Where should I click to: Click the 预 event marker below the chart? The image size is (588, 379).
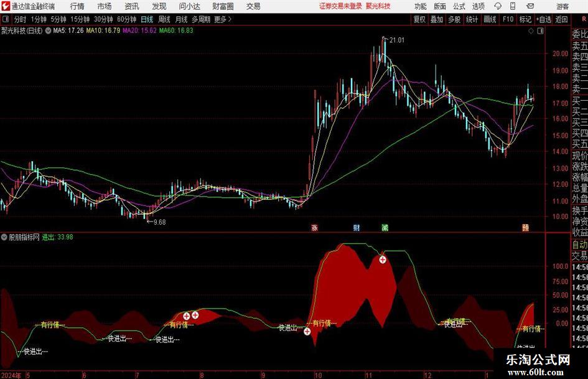pos(525,227)
